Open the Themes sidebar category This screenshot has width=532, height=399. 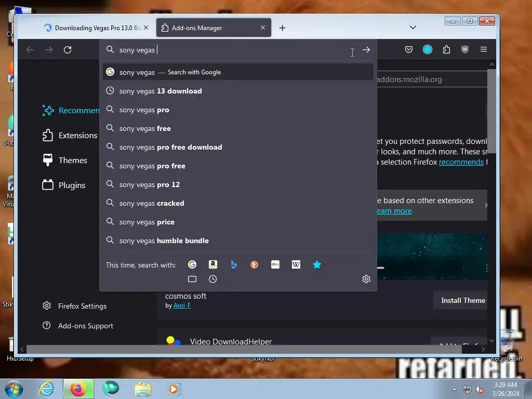coord(64,160)
